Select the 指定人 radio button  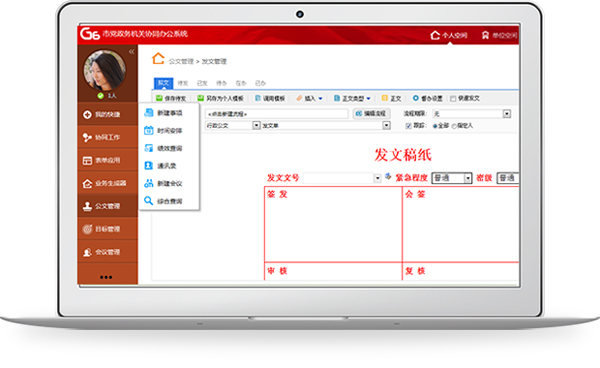454,126
